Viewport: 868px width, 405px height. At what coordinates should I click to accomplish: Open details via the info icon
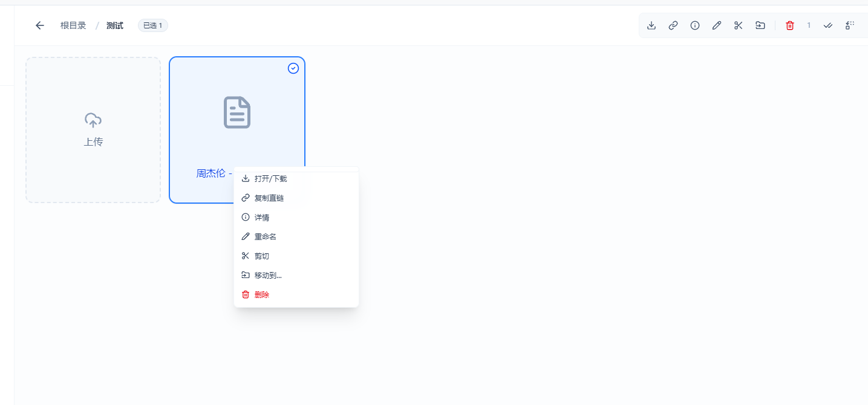[x=694, y=25]
